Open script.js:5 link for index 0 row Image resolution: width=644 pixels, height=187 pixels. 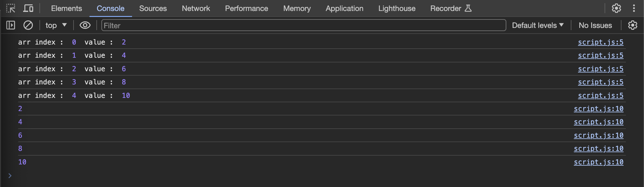click(x=600, y=42)
